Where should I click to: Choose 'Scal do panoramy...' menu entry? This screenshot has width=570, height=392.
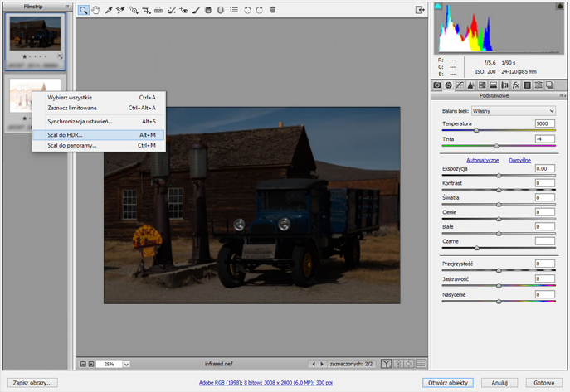coord(71,146)
